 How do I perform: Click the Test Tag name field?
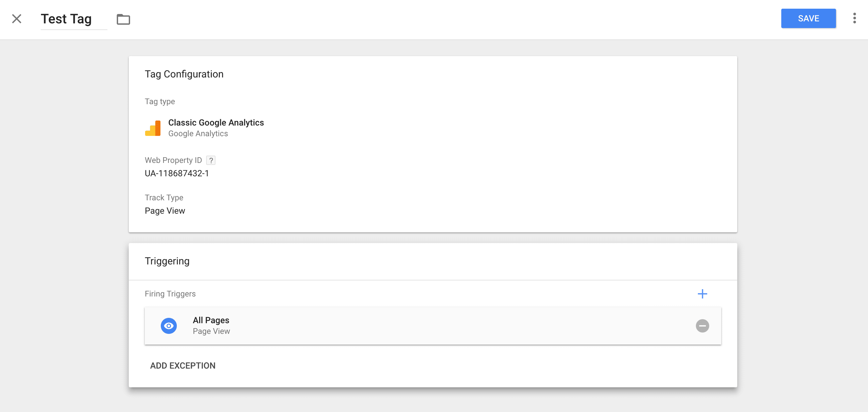66,19
